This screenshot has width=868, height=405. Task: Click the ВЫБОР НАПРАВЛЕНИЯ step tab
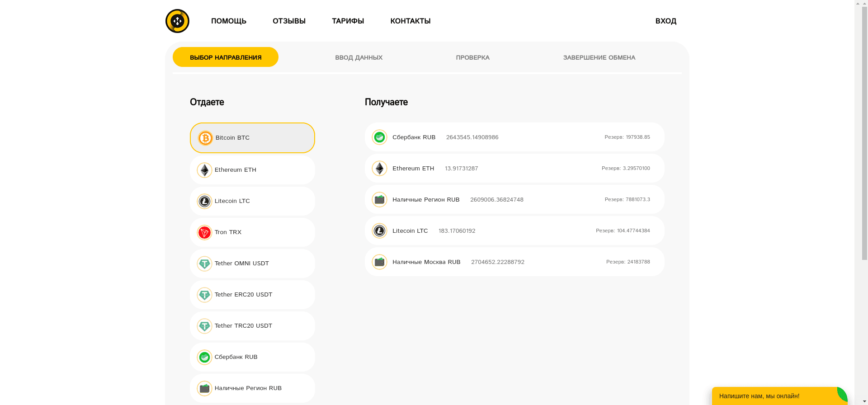coord(225,57)
